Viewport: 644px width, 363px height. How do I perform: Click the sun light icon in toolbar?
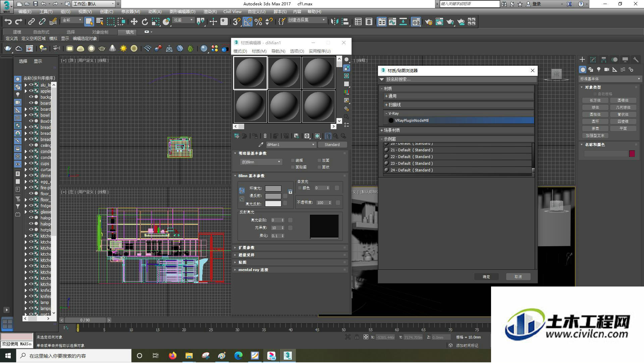coord(123,49)
